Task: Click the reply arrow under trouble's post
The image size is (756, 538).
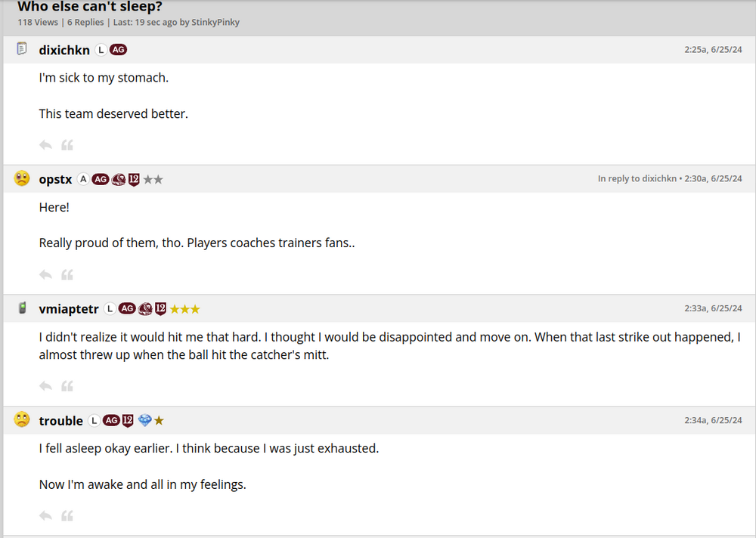Action: click(x=45, y=516)
